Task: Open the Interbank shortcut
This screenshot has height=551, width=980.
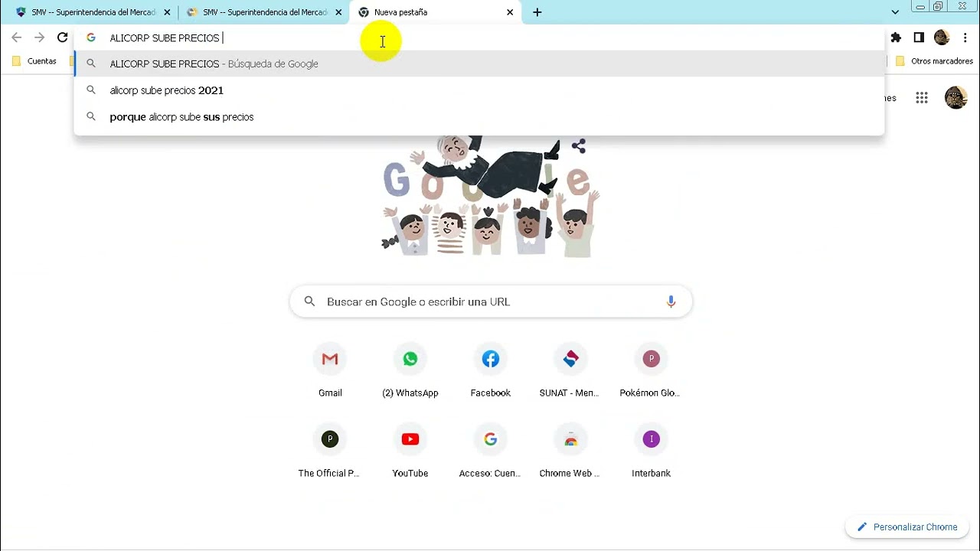Action: (x=651, y=452)
